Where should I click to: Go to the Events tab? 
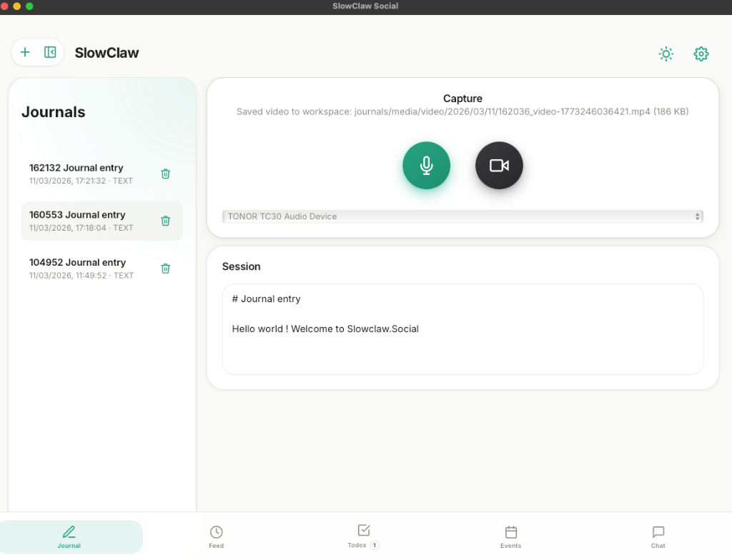pyautogui.click(x=510, y=537)
